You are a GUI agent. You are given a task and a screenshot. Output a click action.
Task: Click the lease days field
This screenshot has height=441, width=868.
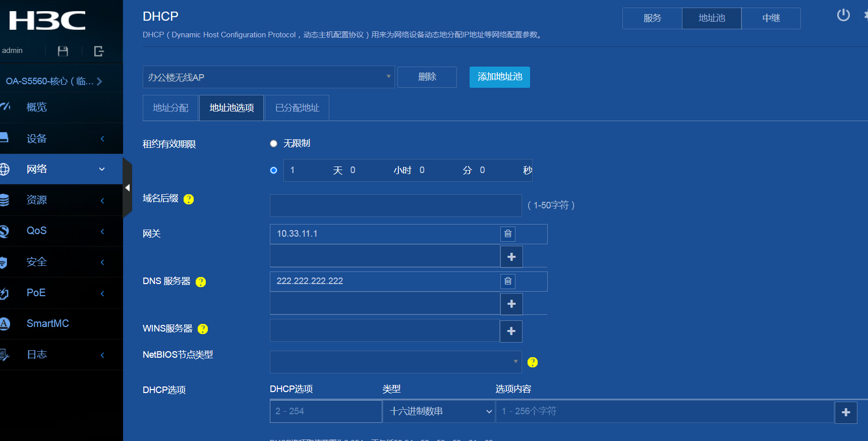[308, 171]
